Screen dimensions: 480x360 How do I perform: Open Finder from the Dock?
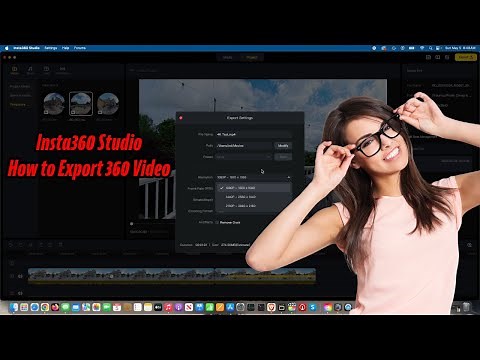tap(14, 307)
